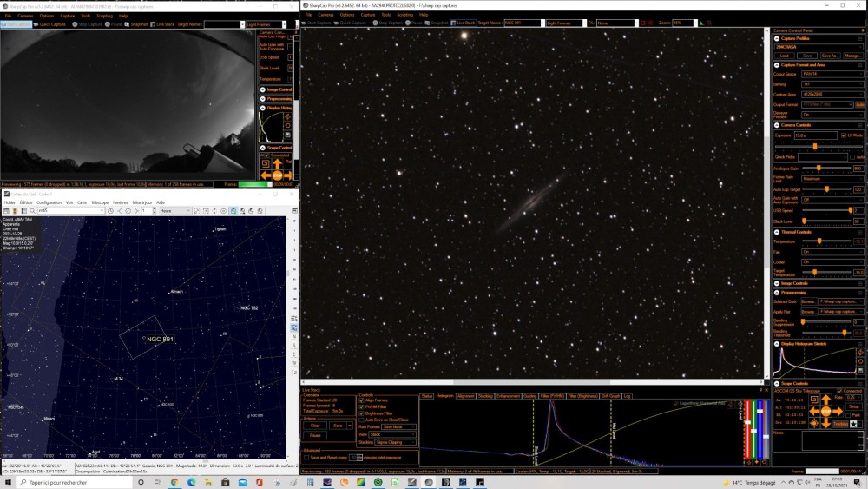The width and height of the screenshot is (868, 489).
Task: Toggle Logarithmic histogram checkbox
Action: click(676, 404)
